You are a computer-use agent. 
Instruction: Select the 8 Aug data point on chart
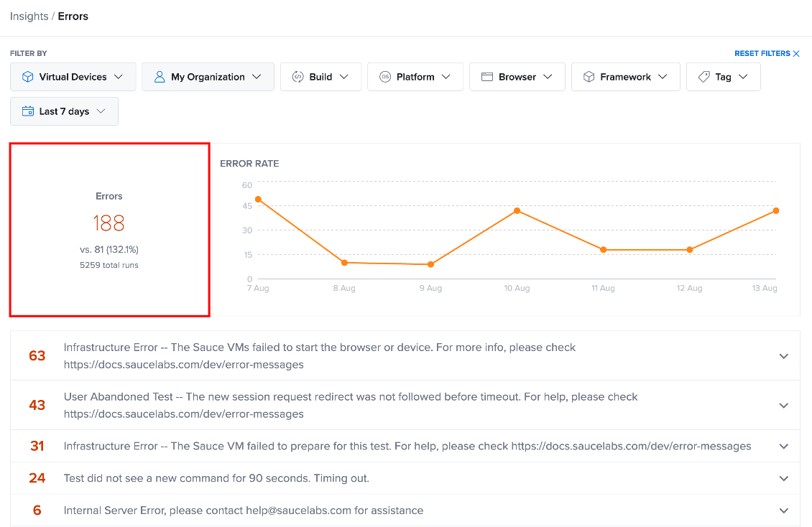[x=344, y=263]
